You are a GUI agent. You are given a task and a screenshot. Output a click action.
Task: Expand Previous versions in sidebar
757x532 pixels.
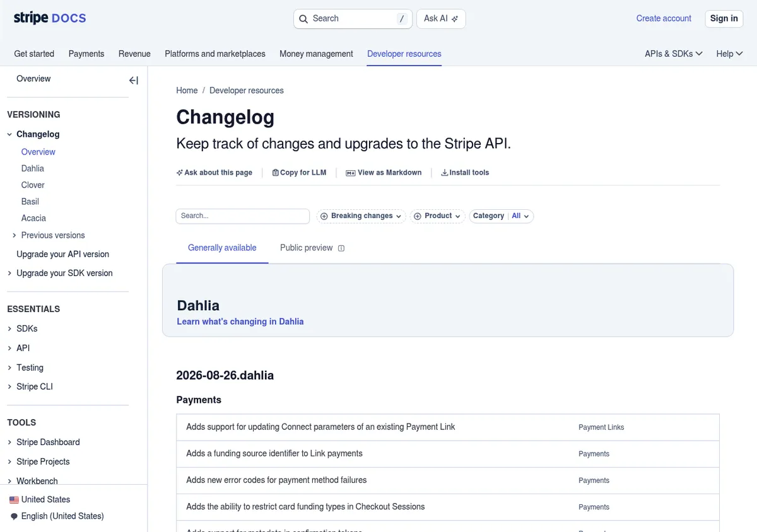[15, 235]
